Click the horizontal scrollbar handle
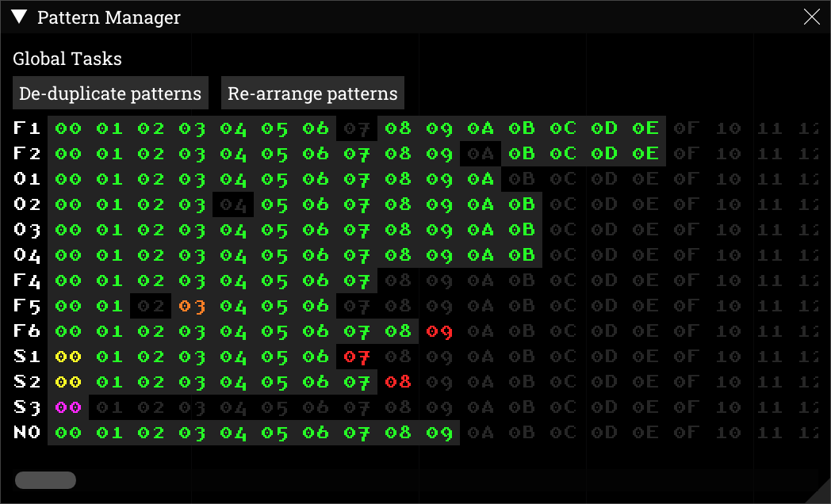Image resolution: width=831 pixels, height=504 pixels. [x=45, y=480]
